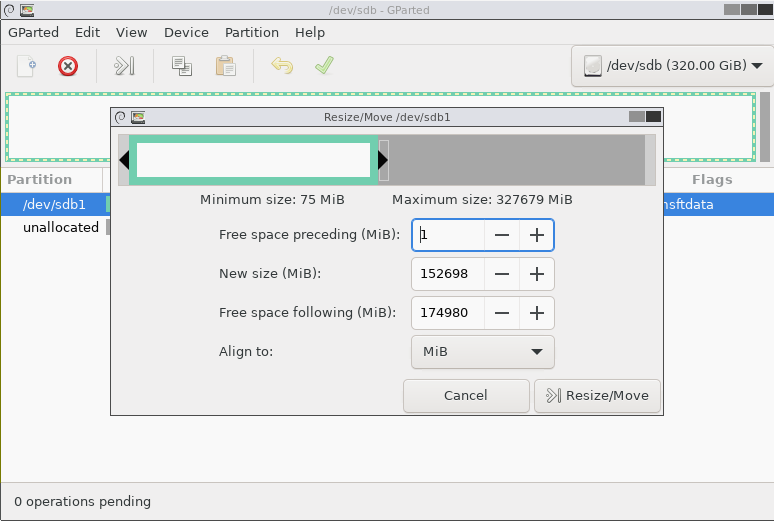
Task: Open the Align to MiB dropdown
Action: tap(483, 352)
